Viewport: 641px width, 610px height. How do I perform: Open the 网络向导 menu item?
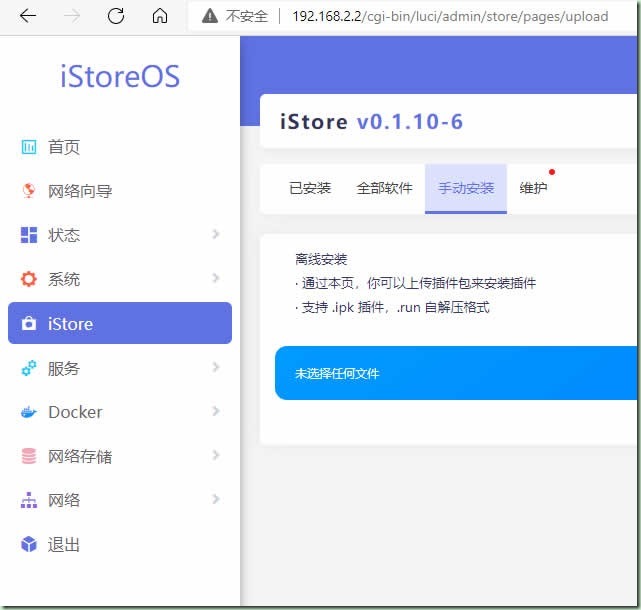80,191
